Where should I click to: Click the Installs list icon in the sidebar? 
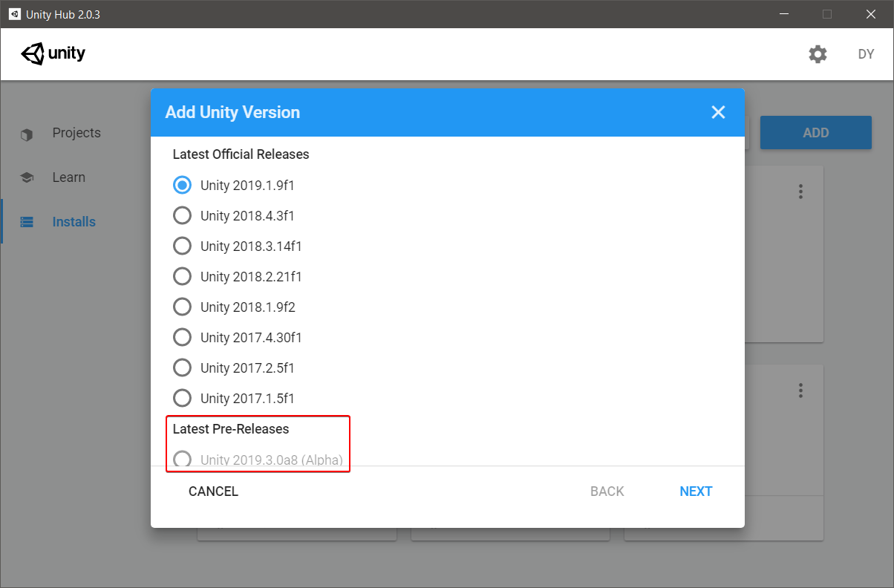(27, 221)
